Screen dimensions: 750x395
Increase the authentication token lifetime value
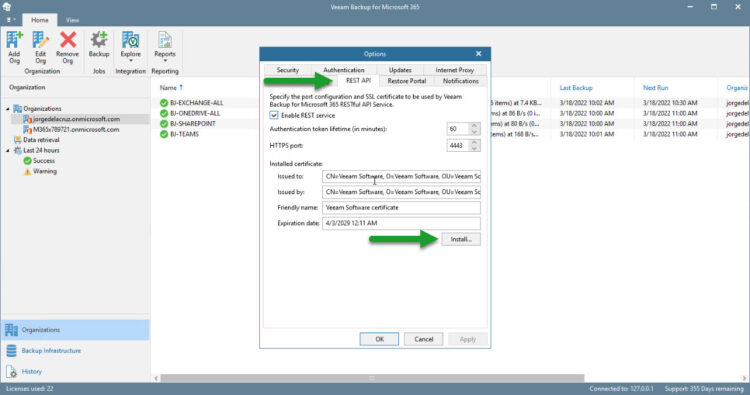pyautogui.click(x=474, y=126)
